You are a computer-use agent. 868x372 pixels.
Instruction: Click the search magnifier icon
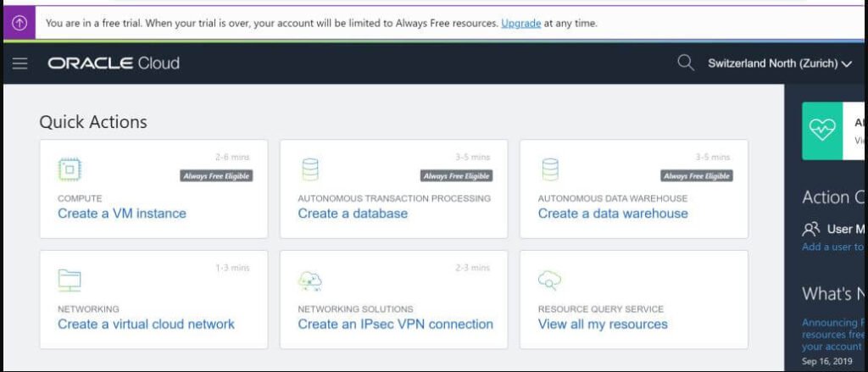685,63
